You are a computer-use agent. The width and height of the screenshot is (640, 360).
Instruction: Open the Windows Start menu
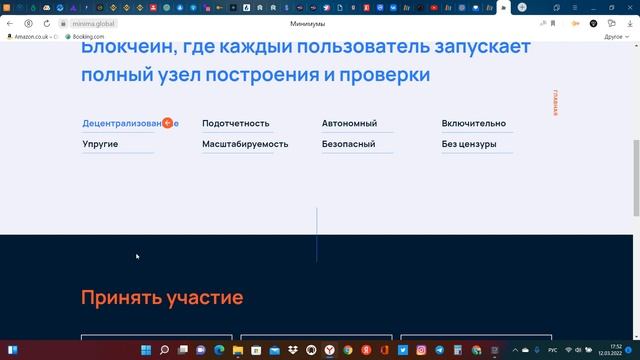[146, 350]
